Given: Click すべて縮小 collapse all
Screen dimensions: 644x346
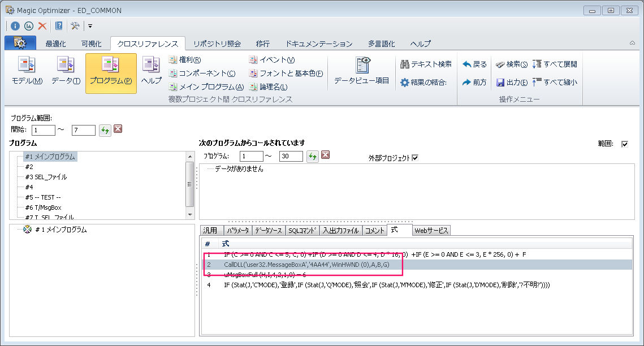Looking at the screenshot, I should tap(555, 82).
